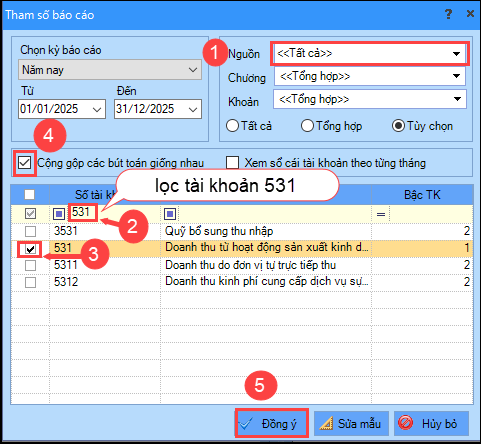Click the equals filter icon under Bậc TK
Viewport: 481px width, 444px height.
pyautogui.click(x=381, y=214)
